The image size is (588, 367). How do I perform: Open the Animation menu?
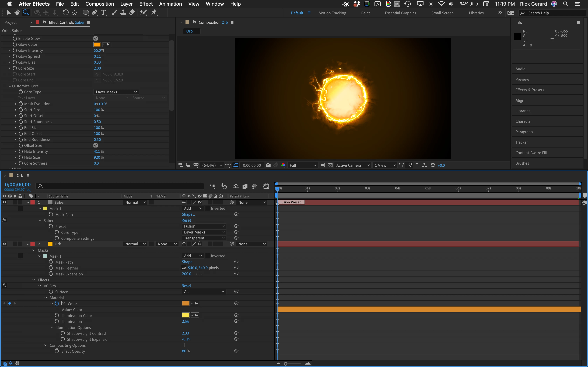[x=170, y=4]
